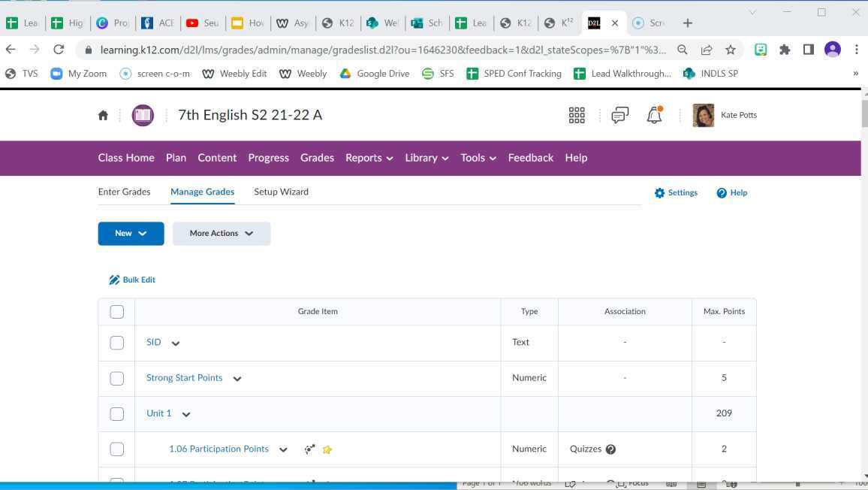
Task: Check the checkbox for Strong Start Points
Action: click(x=117, y=377)
